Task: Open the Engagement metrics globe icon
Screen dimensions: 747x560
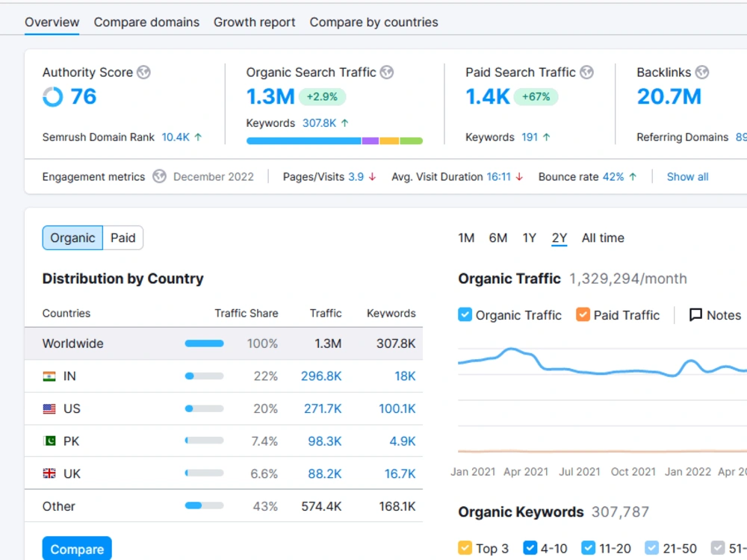Action: [x=160, y=177]
